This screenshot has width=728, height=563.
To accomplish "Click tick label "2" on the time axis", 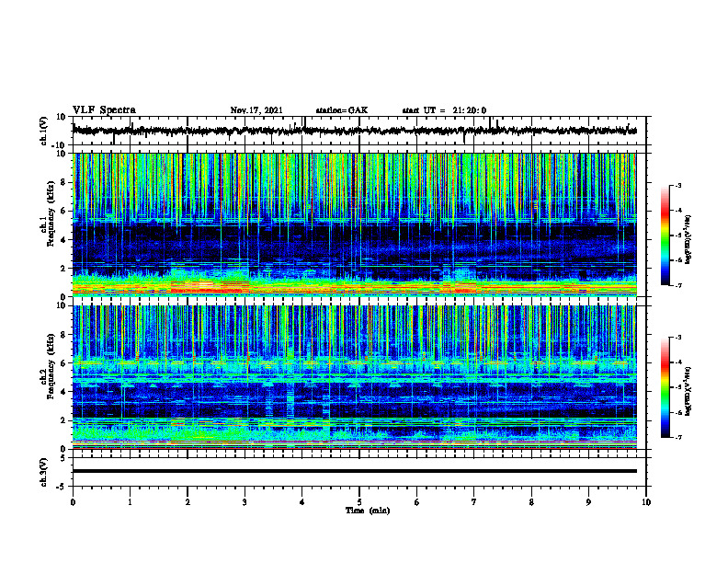I will [x=188, y=502].
